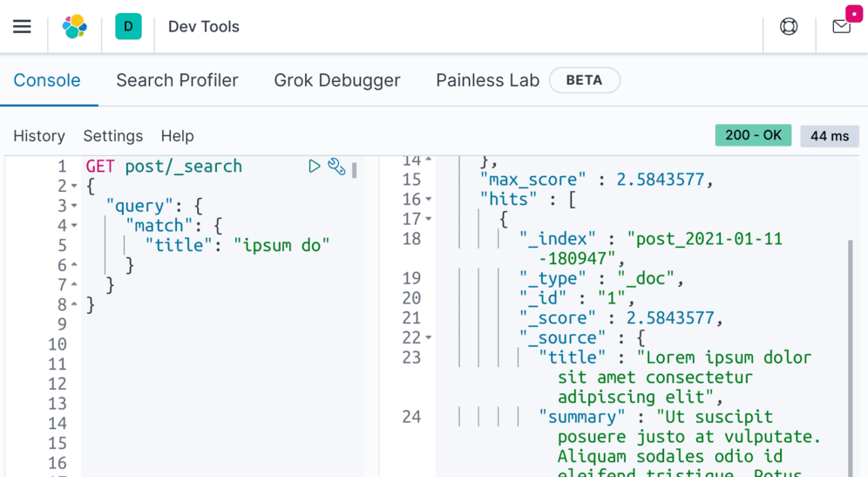Click the green D space avatar
This screenshot has width=868, height=477.
pos(128,26)
